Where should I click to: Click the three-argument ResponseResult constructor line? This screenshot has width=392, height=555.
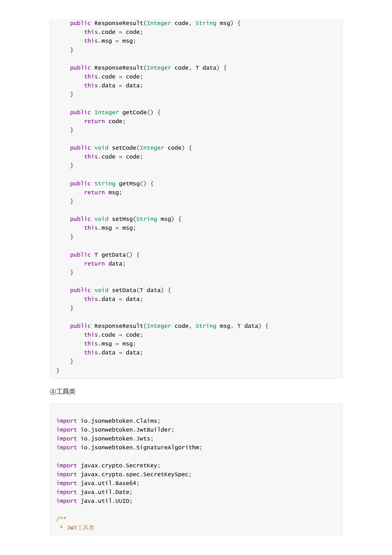pyautogui.click(x=169, y=326)
